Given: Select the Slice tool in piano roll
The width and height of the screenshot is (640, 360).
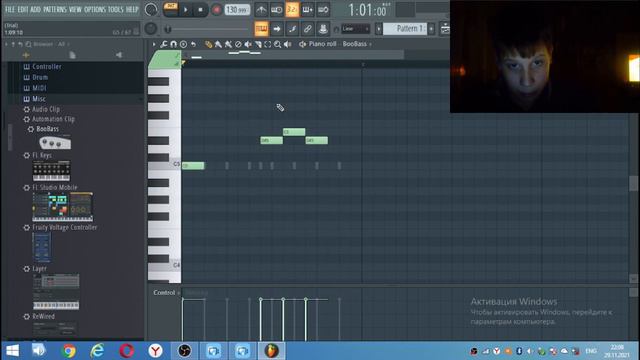Looking at the screenshot, I should pos(258,44).
